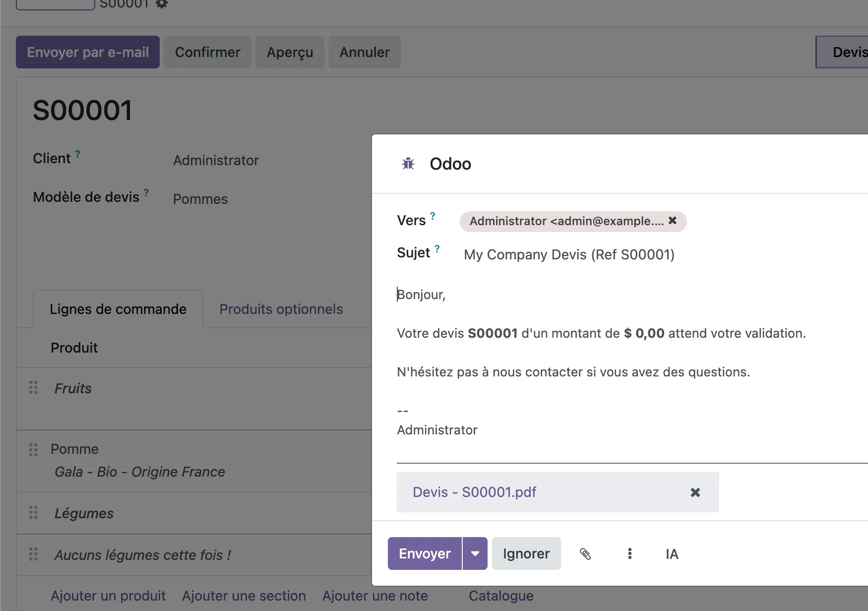Click 'Gala - Bio - Origine France' description
This screenshot has height=611, width=868.
click(140, 472)
